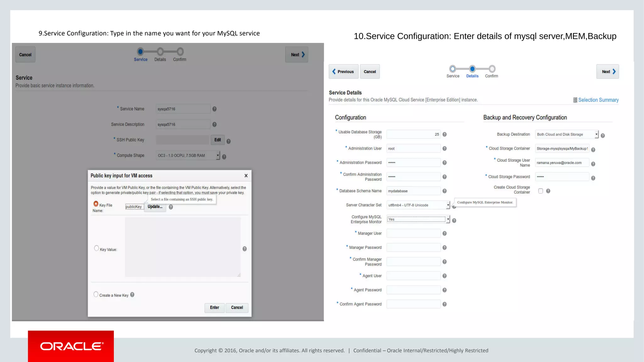Click the Usable Database Storage field
Viewport: 644px width, 362px height.
tap(414, 134)
